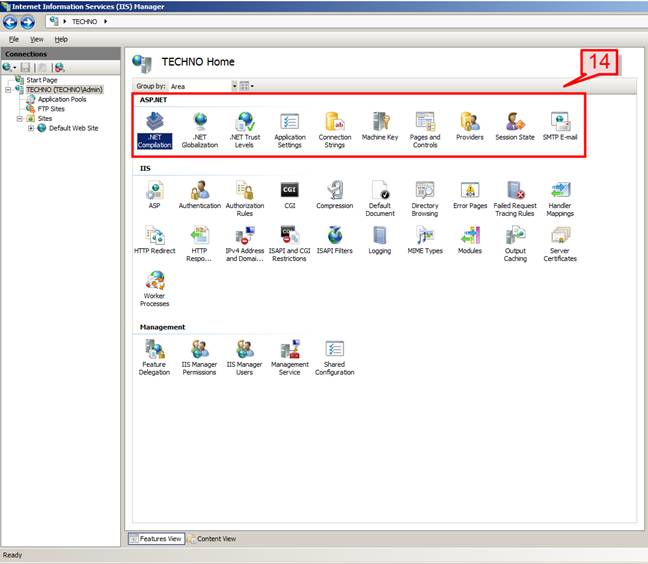
Task: Select the Default Document icon
Action: click(380, 191)
